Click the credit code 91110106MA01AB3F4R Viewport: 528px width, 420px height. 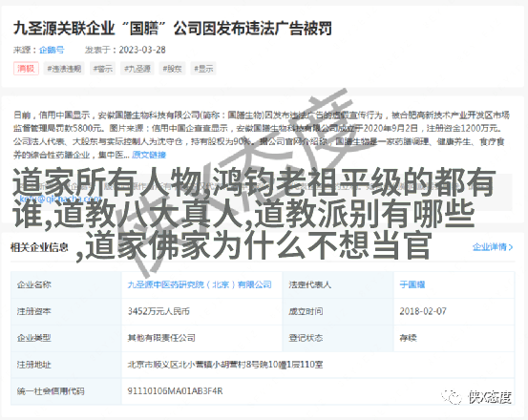(175, 391)
